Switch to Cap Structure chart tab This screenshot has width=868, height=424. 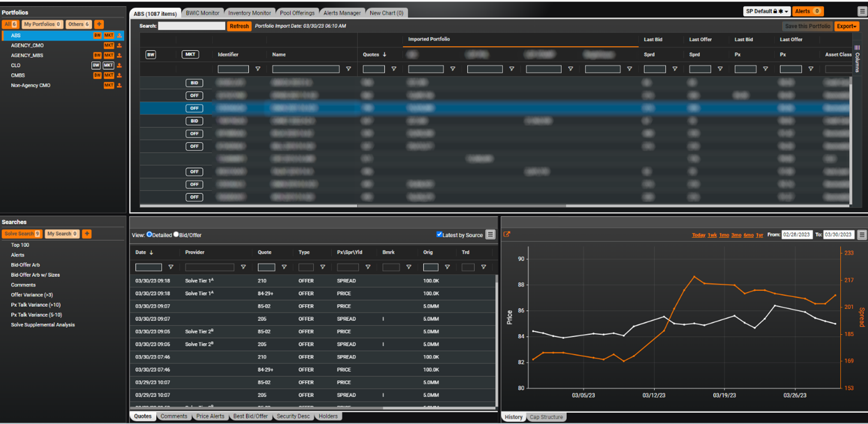coord(546,417)
